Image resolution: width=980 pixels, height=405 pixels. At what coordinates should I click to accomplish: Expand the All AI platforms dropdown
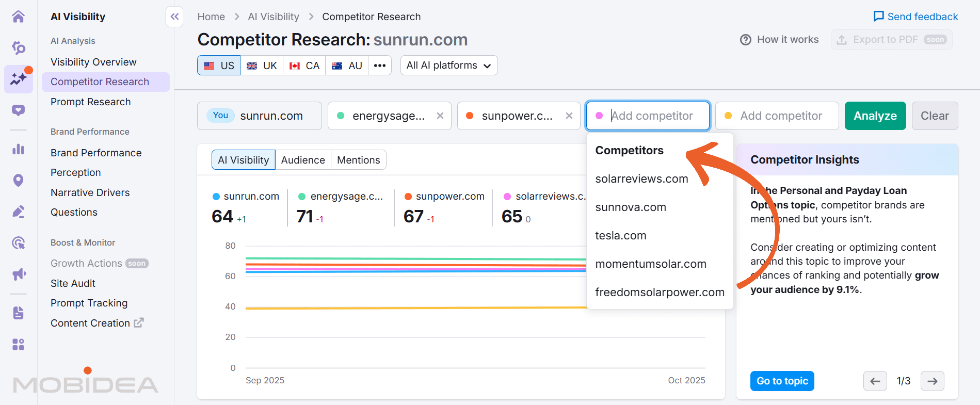pyautogui.click(x=449, y=66)
